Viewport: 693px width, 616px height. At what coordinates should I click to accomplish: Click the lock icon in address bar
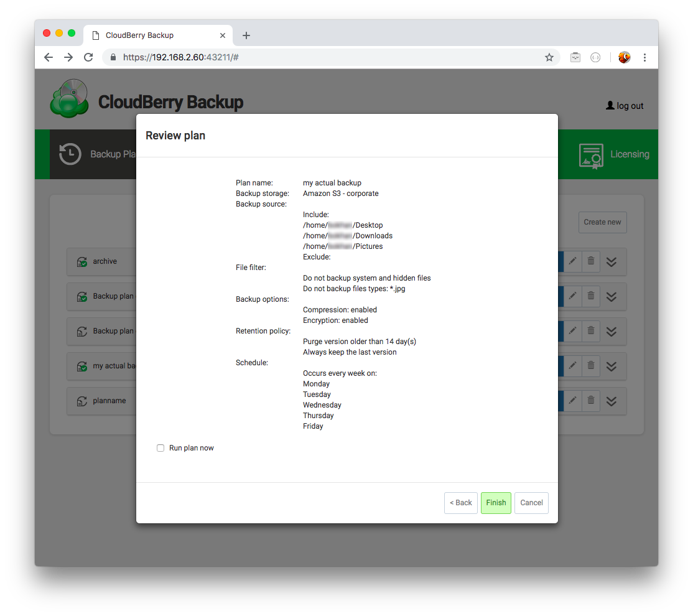click(113, 57)
